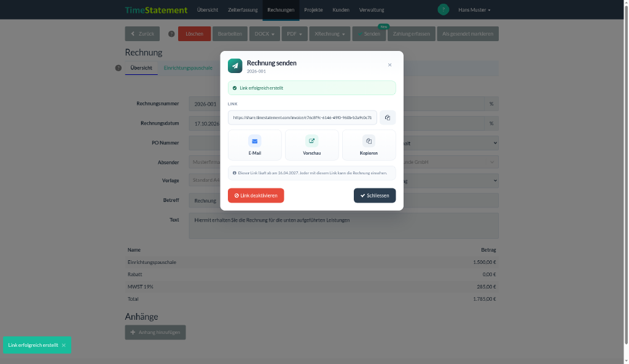629x364 pixels.
Task: Click the Senden toolbar button
Action: click(x=369, y=34)
